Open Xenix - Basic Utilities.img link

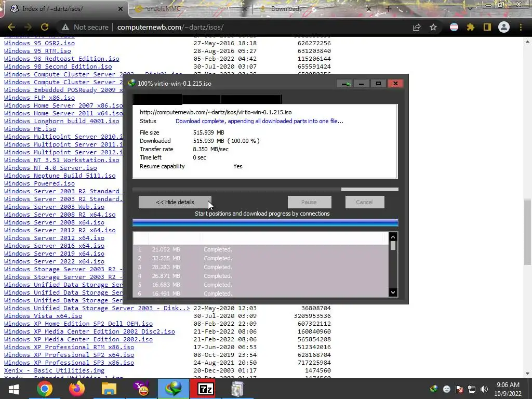[54, 370]
